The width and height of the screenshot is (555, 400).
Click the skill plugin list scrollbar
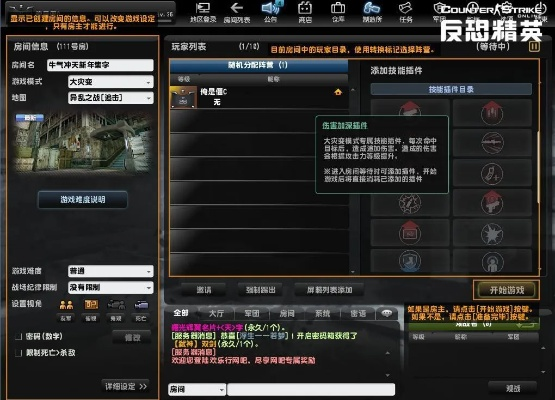[x=538, y=167]
